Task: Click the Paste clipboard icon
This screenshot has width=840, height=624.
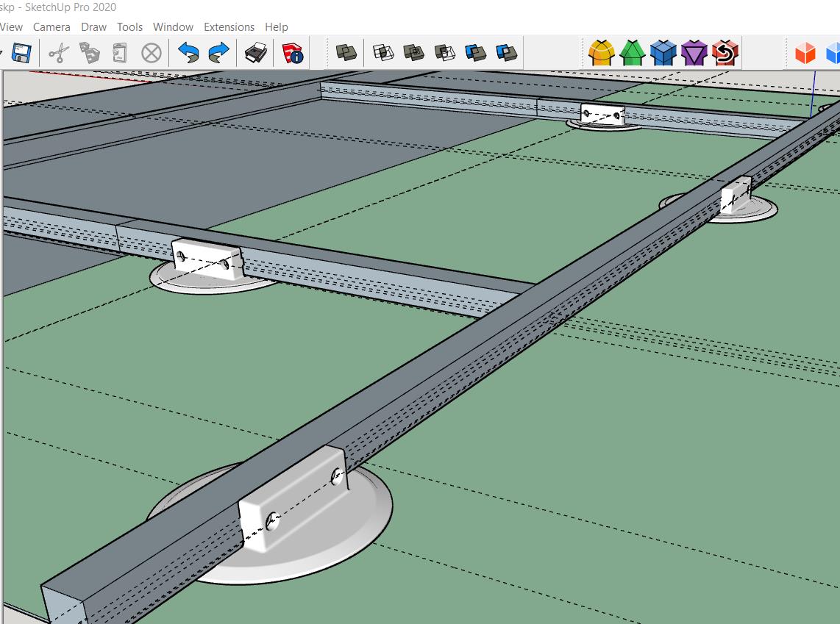Action: point(120,53)
